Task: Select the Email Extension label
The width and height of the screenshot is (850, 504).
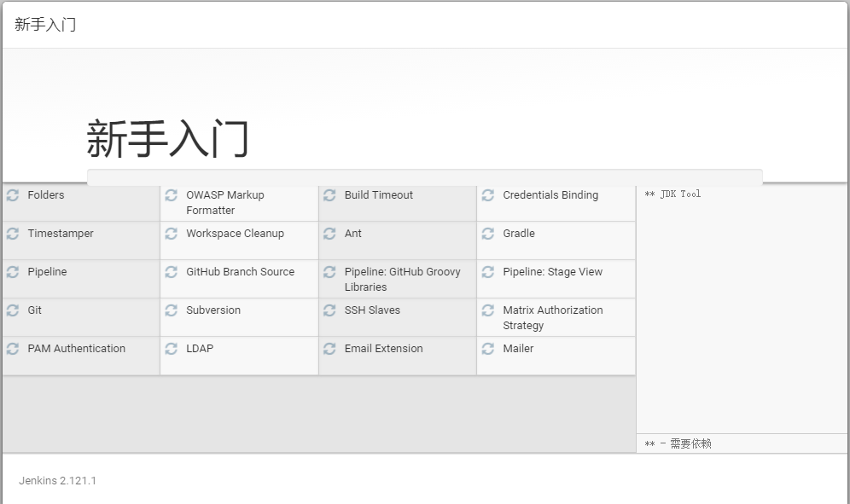Action: (x=383, y=349)
